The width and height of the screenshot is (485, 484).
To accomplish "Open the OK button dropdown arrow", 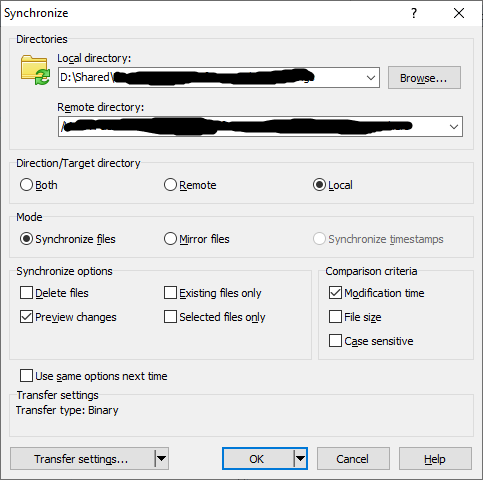I will tap(300, 459).
